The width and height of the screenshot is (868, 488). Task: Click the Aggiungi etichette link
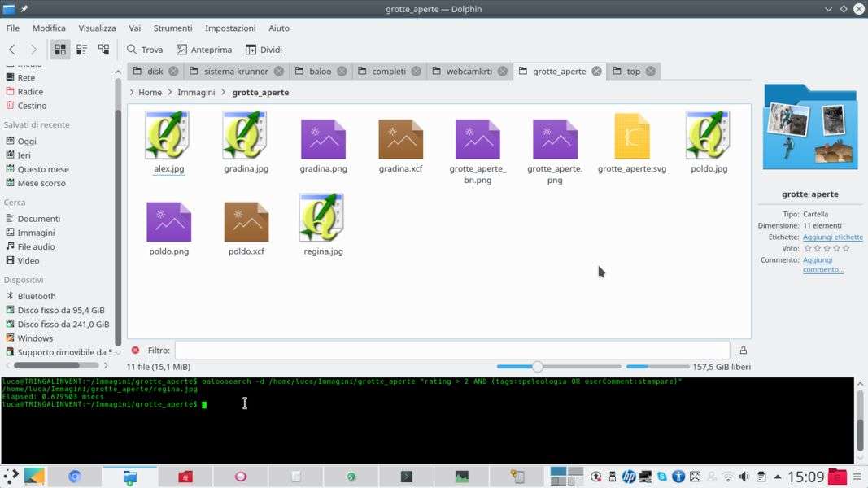click(832, 237)
